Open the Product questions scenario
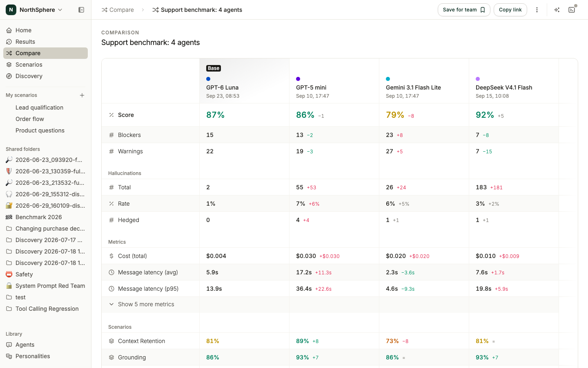This screenshot has height=368, width=588. 45,130
